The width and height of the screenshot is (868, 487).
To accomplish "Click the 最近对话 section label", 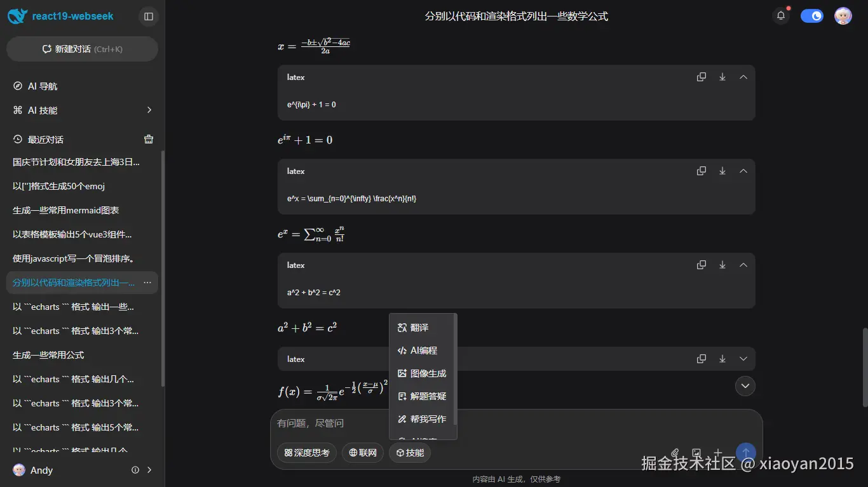I will point(46,140).
